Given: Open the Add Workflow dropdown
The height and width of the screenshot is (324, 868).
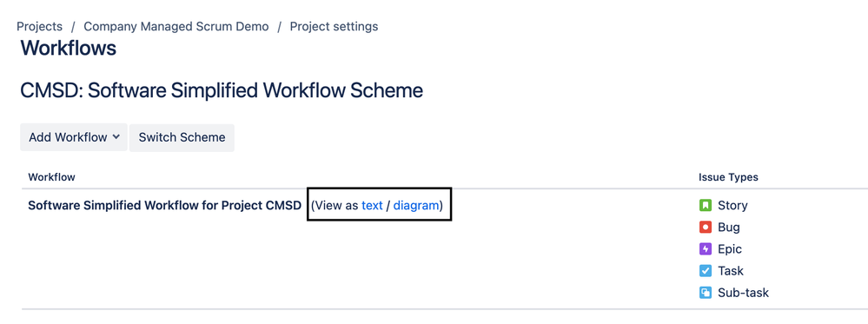Looking at the screenshot, I should (x=74, y=137).
